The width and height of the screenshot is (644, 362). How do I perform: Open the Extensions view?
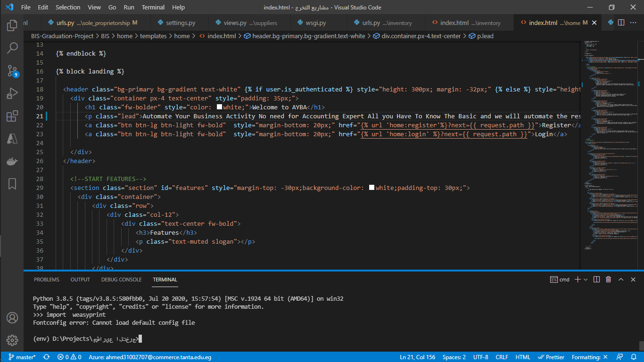point(12,116)
